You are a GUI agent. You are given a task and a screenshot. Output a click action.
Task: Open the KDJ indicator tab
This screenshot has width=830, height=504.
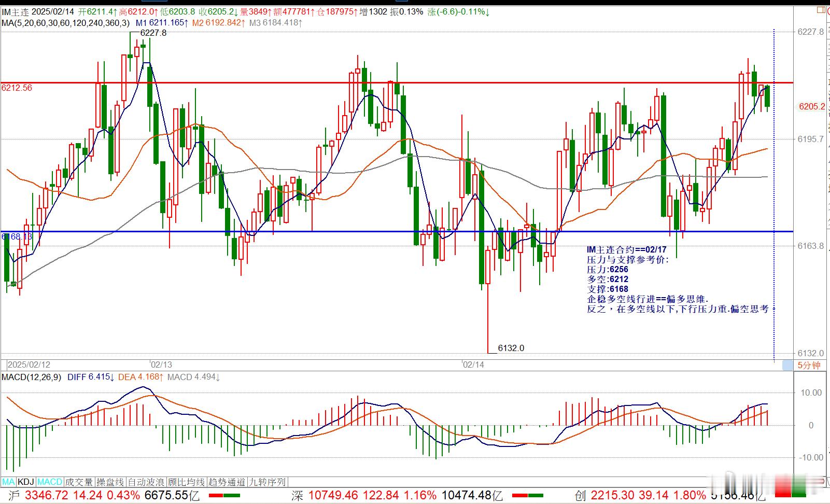pyautogui.click(x=26, y=482)
